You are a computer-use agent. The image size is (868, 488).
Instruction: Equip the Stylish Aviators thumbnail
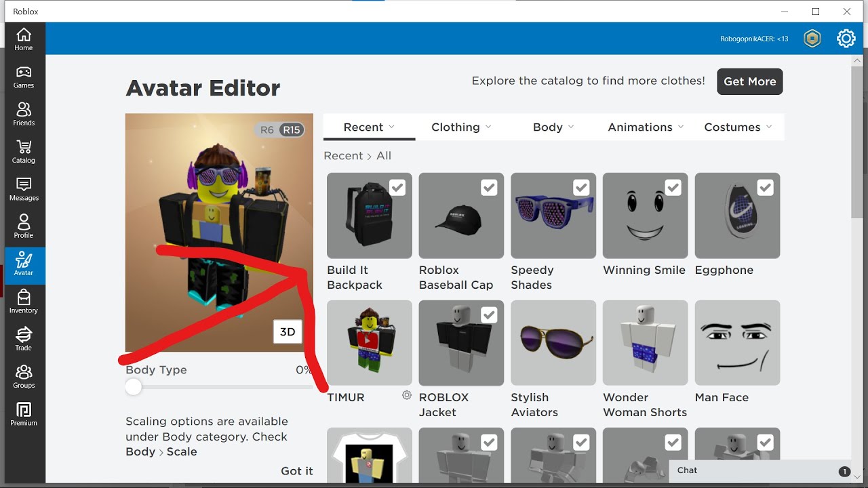tap(553, 343)
